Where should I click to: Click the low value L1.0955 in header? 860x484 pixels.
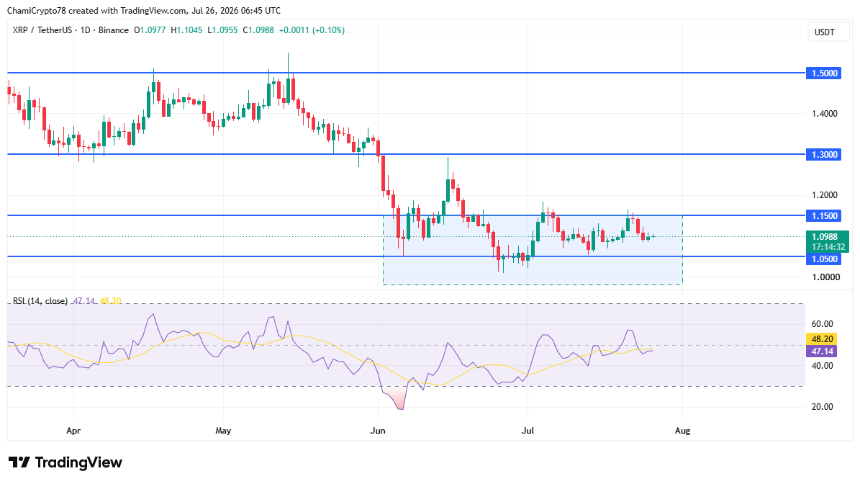tap(222, 30)
